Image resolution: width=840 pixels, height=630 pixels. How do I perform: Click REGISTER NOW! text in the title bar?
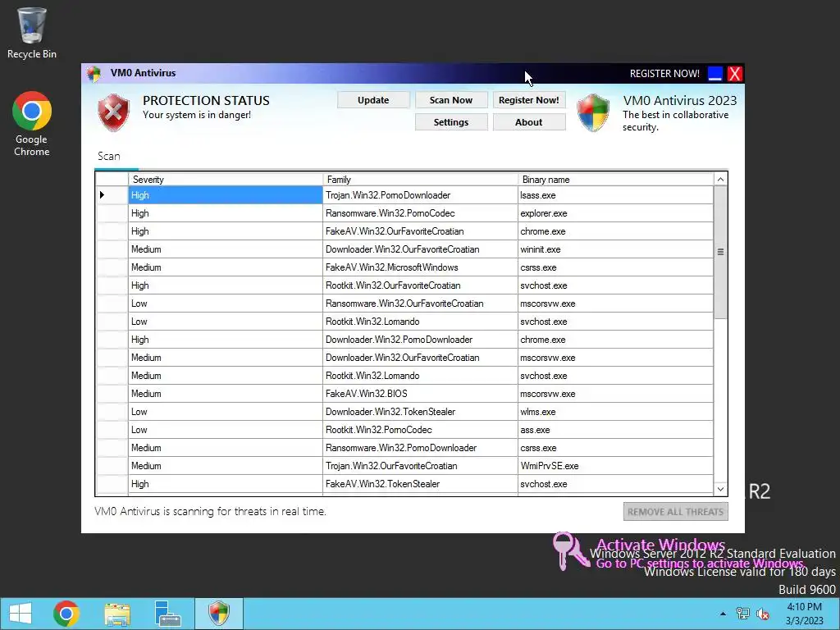[664, 74]
